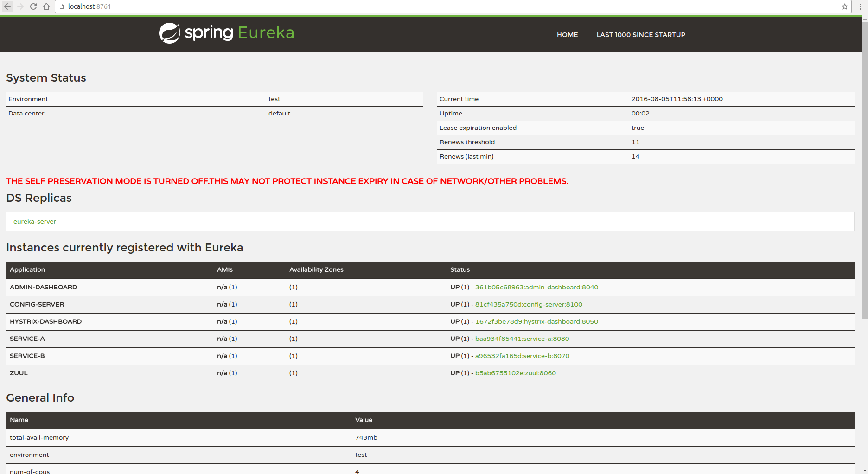The width and height of the screenshot is (868, 474).
Task: Reload the page with the refresh icon
Action: [x=33, y=6]
